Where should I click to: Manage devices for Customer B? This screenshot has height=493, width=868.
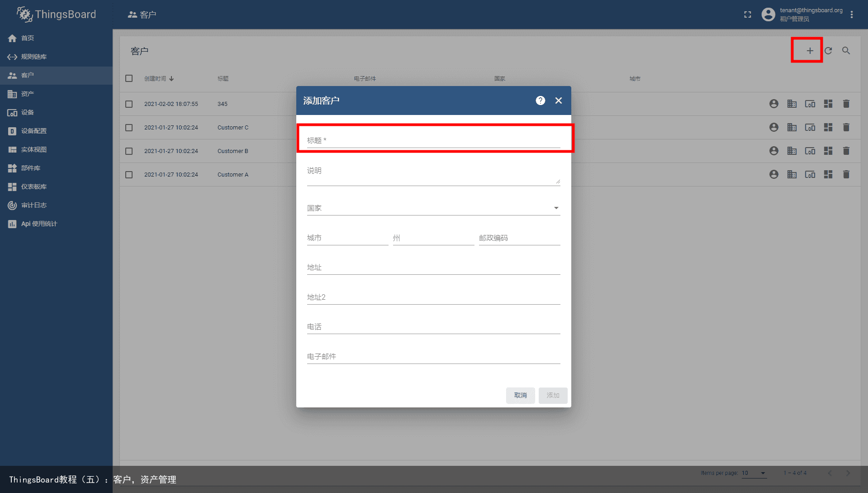tap(810, 151)
